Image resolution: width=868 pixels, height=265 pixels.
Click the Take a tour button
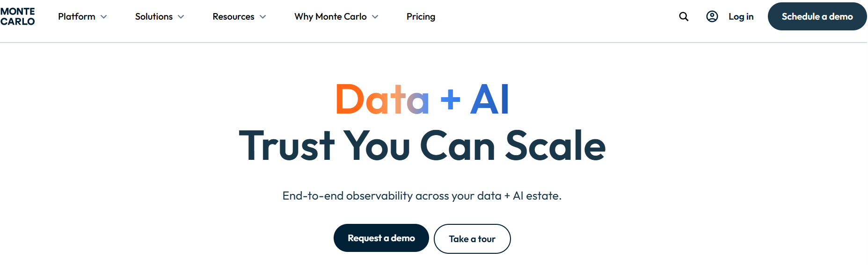(x=472, y=239)
